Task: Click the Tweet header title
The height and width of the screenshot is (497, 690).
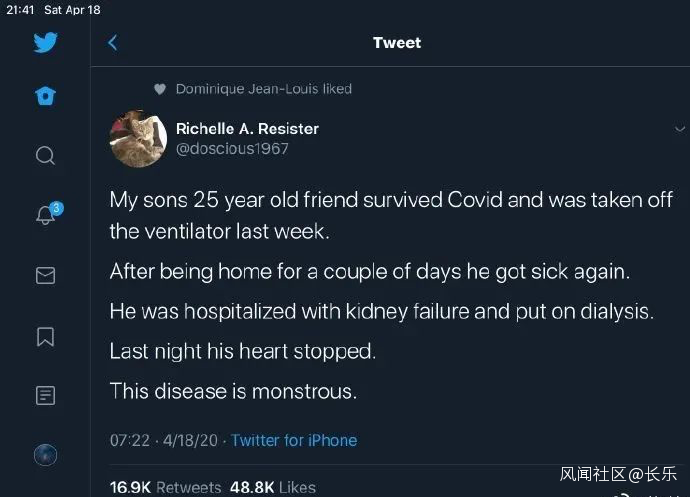Action: click(x=397, y=43)
